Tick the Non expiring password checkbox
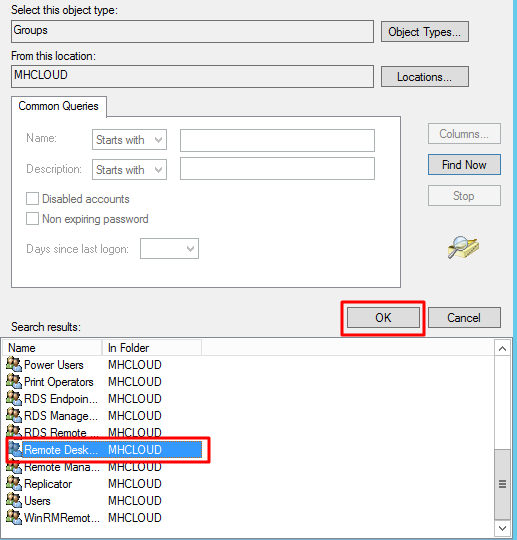This screenshot has width=517, height=540. pos(32,219)
